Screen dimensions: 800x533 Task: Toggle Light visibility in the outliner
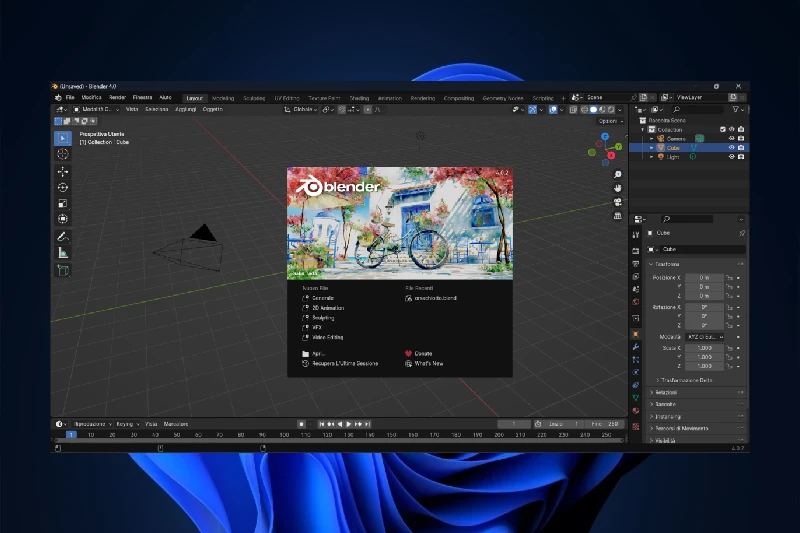(x=731, y=156)
